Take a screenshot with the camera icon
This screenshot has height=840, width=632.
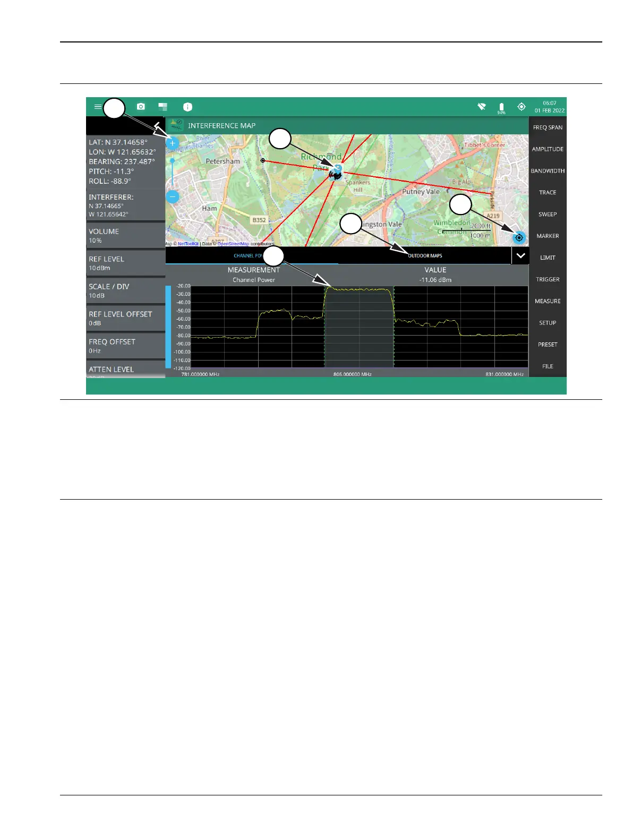(141, 107)
